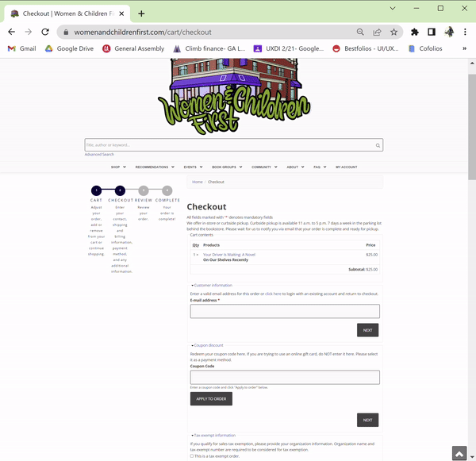476x461 pixels.
Task: Click step 4 Complete progress circle
Action: coord(167,190)
